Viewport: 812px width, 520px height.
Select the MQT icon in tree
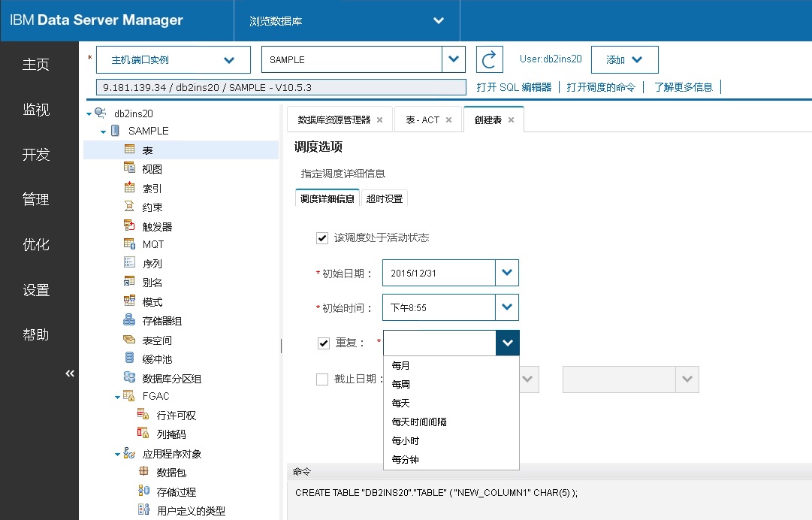pos(129,244)
